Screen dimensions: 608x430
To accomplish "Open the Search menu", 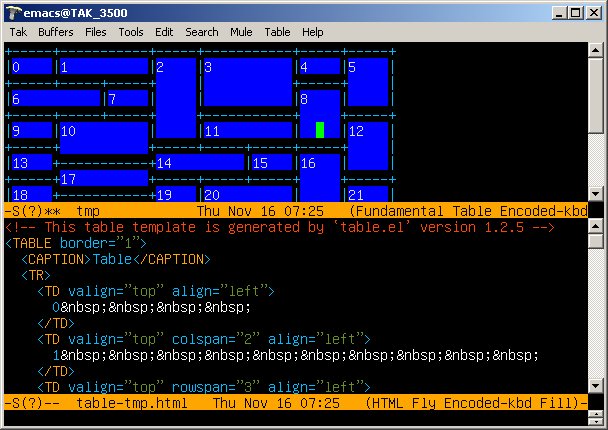I will click(x=201, y=32).
